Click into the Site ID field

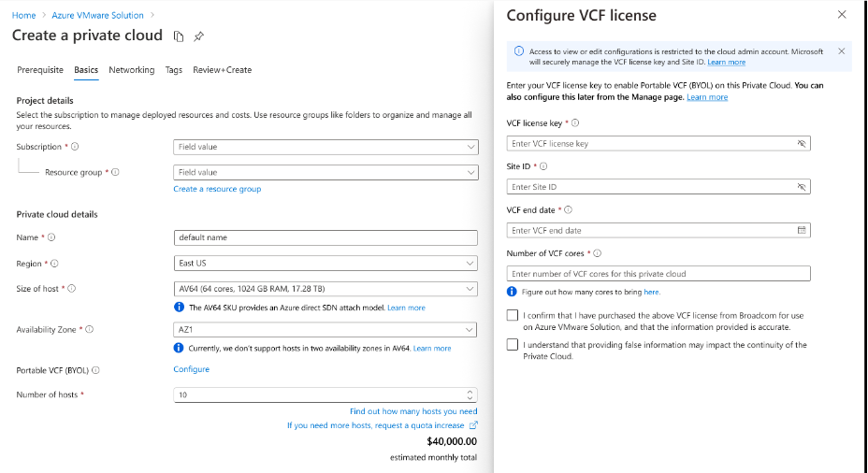point(658,187)
